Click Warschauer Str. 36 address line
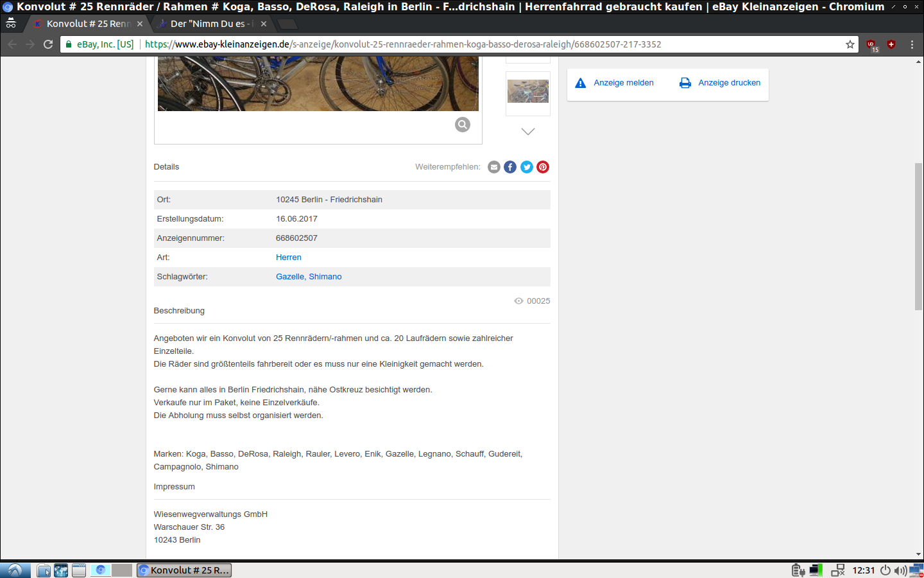 click(189, 527)
